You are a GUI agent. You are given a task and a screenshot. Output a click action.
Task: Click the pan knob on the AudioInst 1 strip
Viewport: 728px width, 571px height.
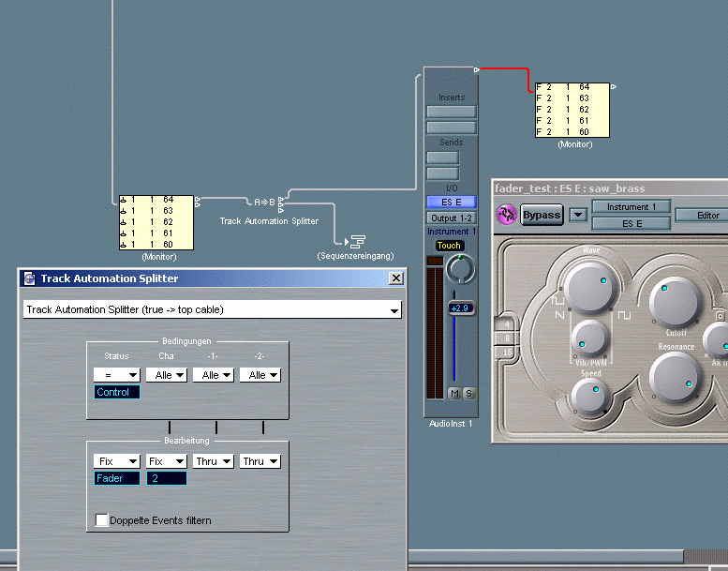tap(460, 269)
